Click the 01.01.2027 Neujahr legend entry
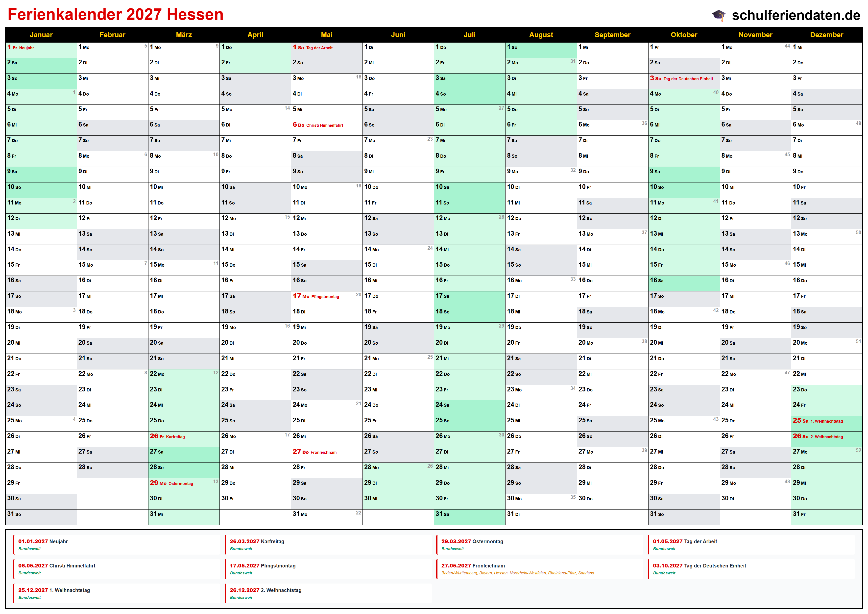 point(43,542)
